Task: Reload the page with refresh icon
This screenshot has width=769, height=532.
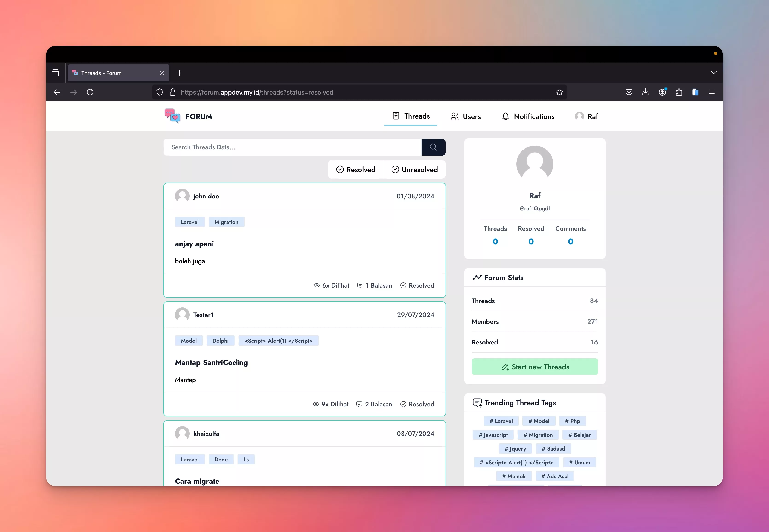Action: 90,92
